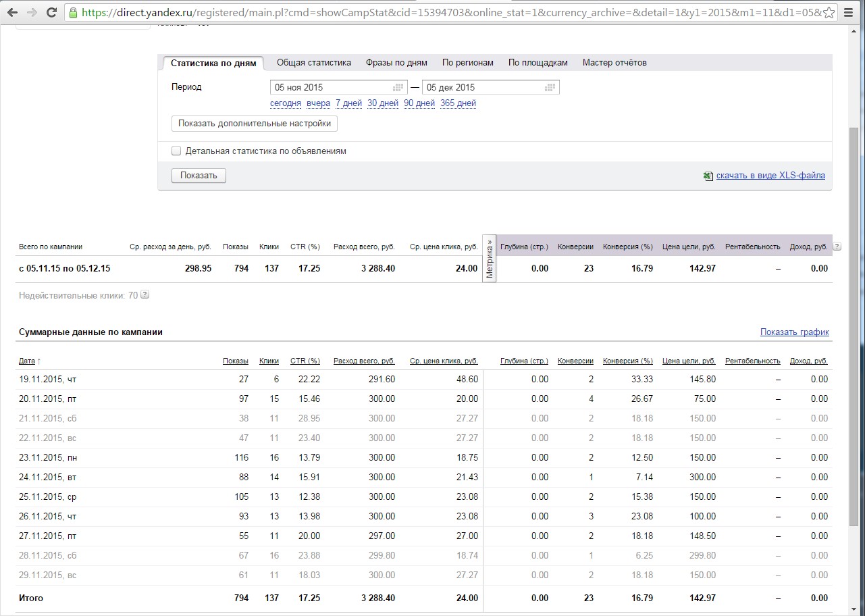Show additional settings button
The width and height of the screenshot is (865, 616).
[255, 124]
